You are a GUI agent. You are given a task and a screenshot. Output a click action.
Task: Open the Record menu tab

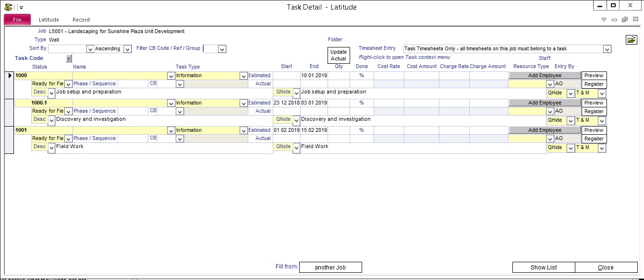81,20
